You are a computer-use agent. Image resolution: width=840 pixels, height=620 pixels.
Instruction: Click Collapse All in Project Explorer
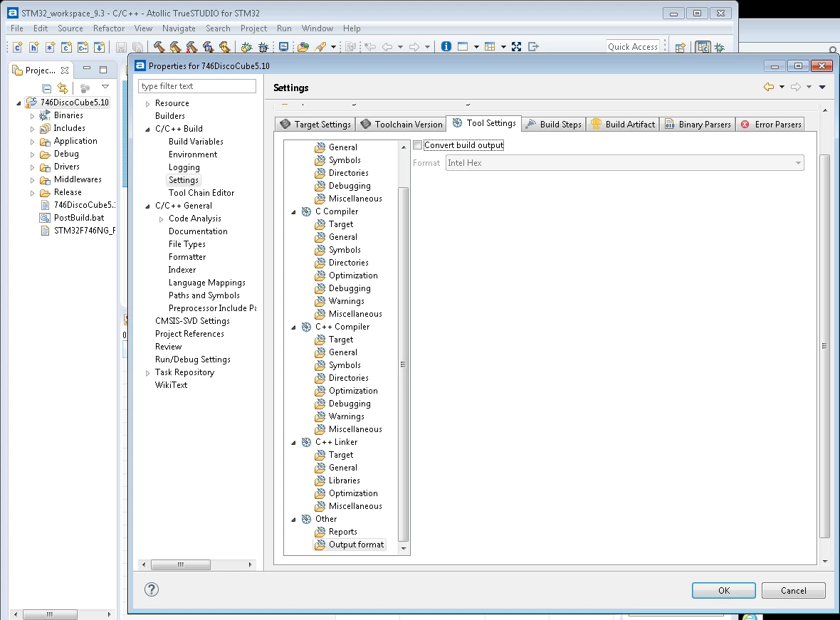tap(46, 88)
